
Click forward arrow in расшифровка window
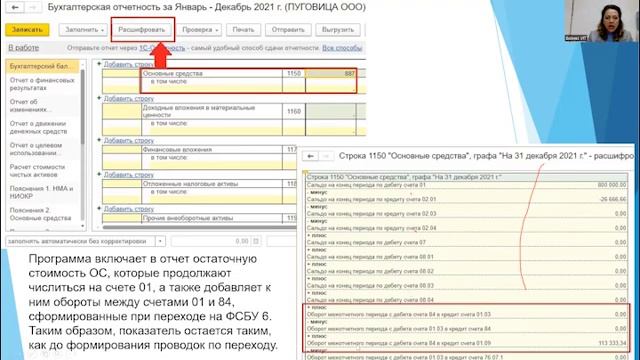(326, 156)
